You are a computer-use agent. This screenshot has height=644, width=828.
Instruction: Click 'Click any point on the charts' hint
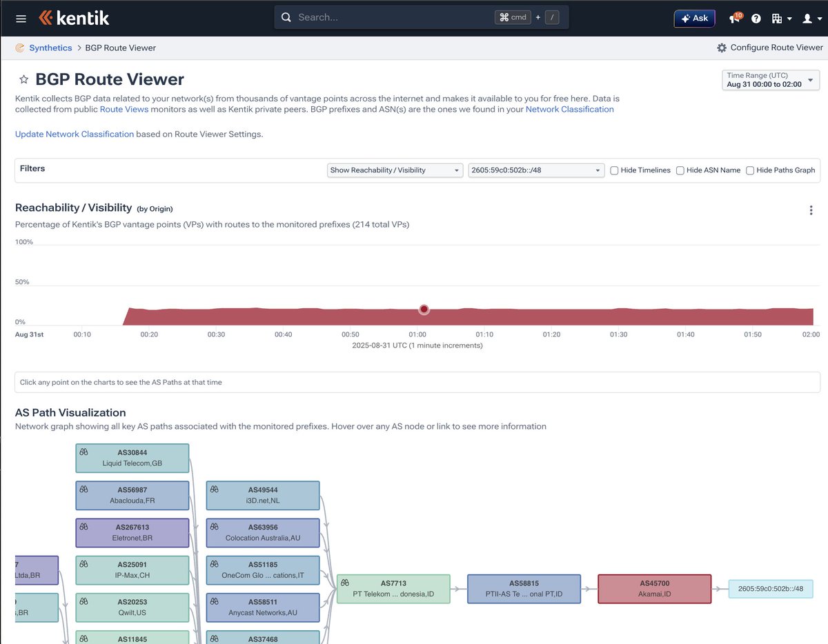121,382
